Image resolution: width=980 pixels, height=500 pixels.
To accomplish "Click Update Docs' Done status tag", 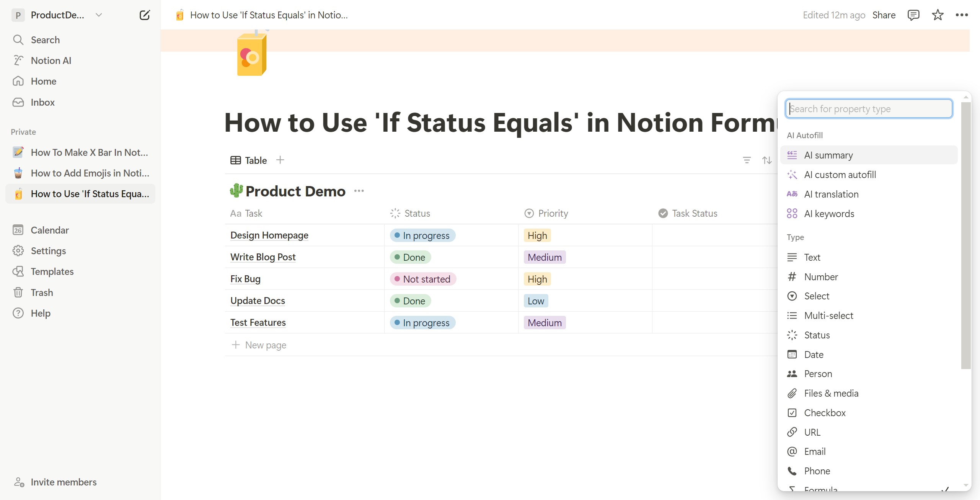I will pyautogui.click(x=411, y=301).
